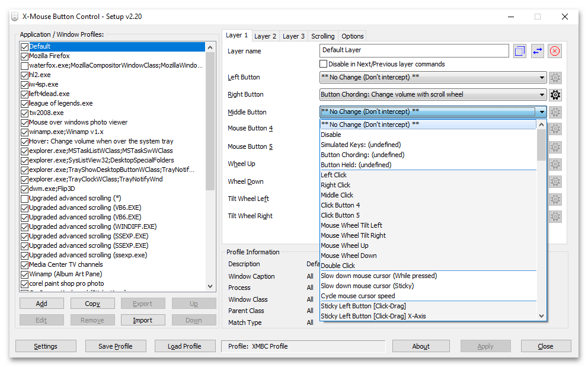Image resolution: width=588 pixels, height=367 pixels.
Task: Uncheck the Mozilla Firefox profile
Action: [x=25, y=56]
